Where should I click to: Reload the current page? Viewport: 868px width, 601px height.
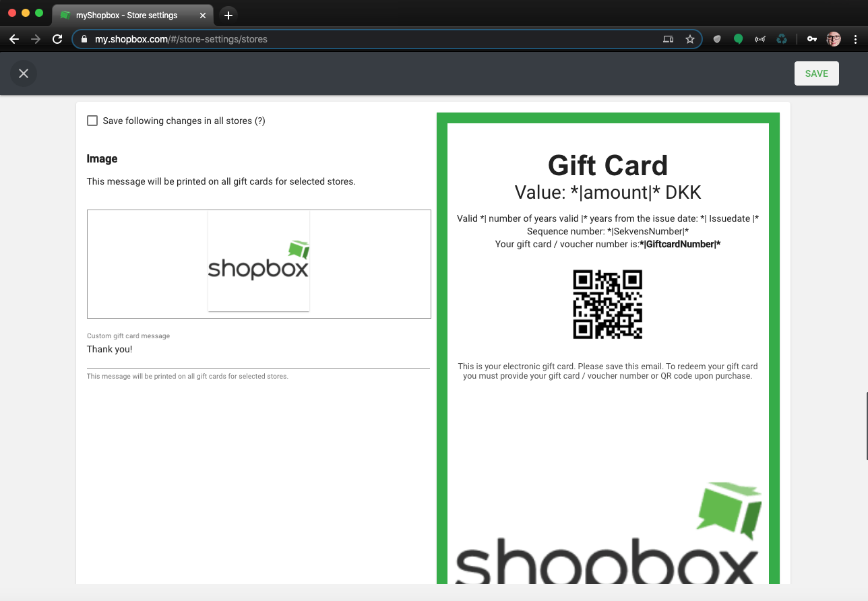pyautogui.click(x=57, y=39)
